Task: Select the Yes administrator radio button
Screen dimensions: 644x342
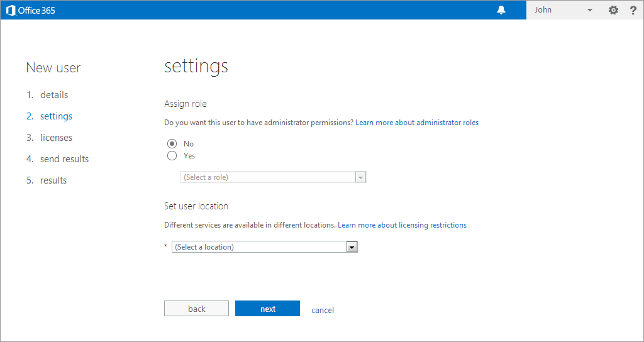Action: point(172,156)
